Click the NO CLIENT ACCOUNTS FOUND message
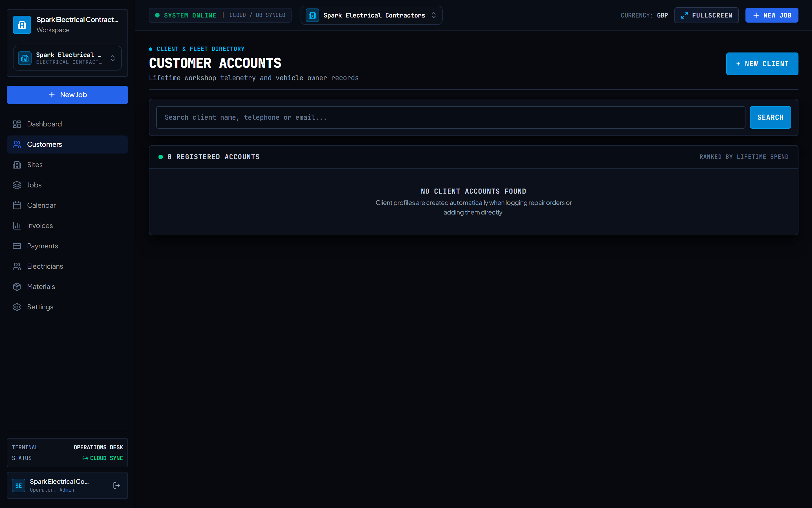The height and width of the screenshot is (508, 812). click(473, 191)
